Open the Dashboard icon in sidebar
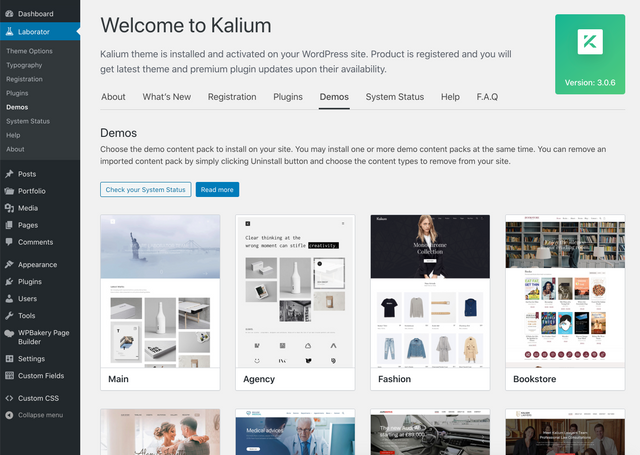The height and width of the screenshot is (455, 640). (x=9, y=14)
